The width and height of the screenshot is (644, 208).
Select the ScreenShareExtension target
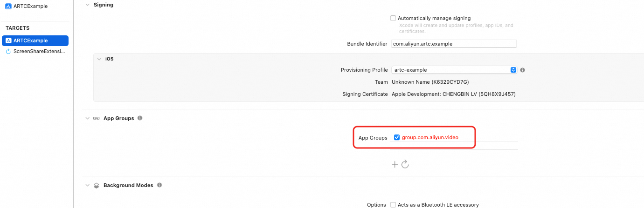point(39,52)
